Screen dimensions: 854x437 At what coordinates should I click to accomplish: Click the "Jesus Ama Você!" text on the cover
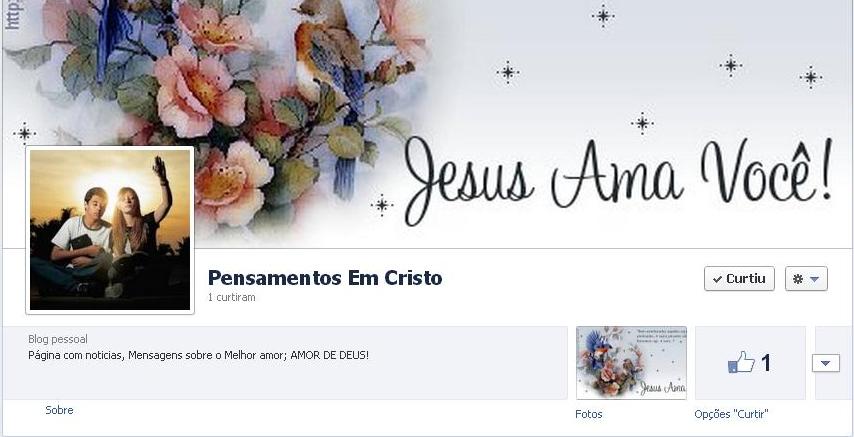click(x=619, y=181)
